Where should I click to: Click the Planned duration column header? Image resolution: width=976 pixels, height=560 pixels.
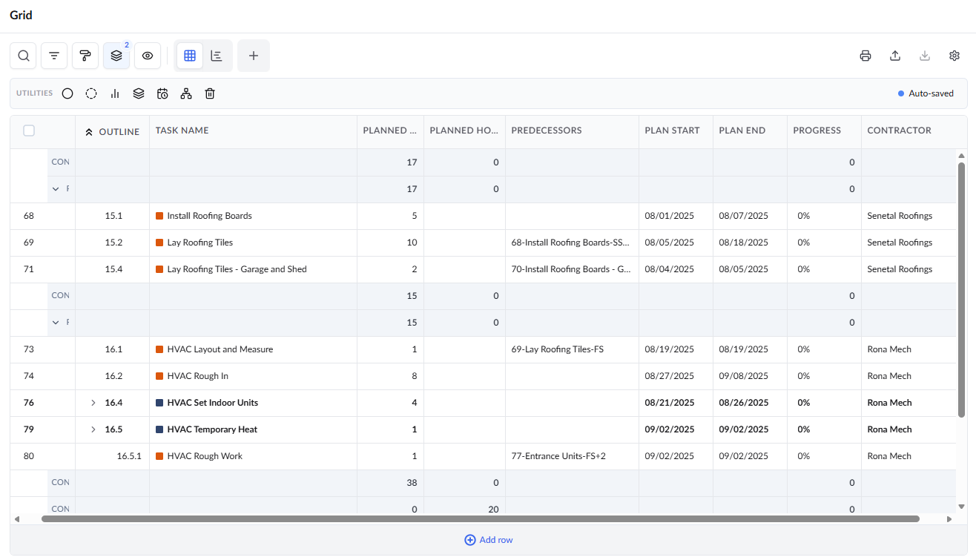tap(390, 131)
